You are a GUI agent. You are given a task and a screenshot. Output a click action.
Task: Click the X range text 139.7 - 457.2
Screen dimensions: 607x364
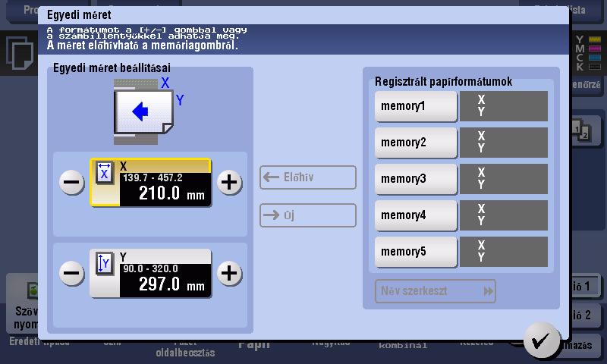tap(153, 177)
